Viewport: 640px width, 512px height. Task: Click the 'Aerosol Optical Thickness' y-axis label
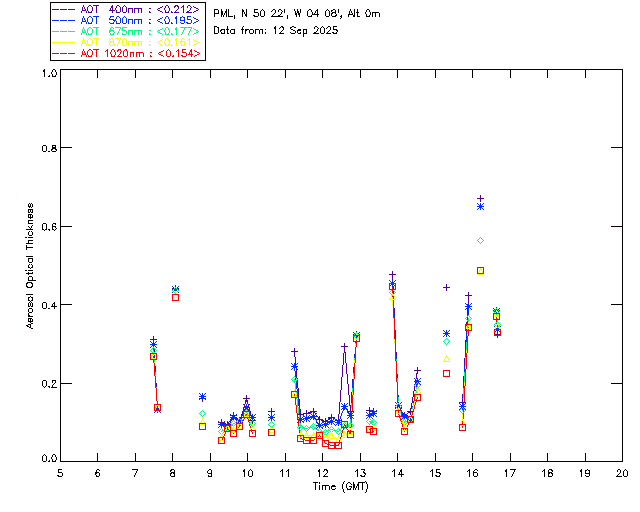point(30,266)
